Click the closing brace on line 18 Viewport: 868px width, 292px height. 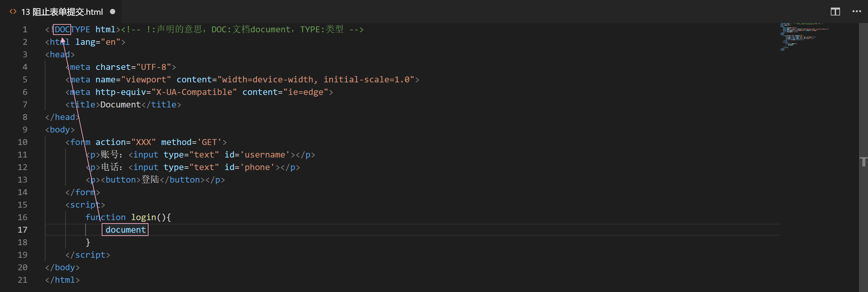click(x=88, y=243)
